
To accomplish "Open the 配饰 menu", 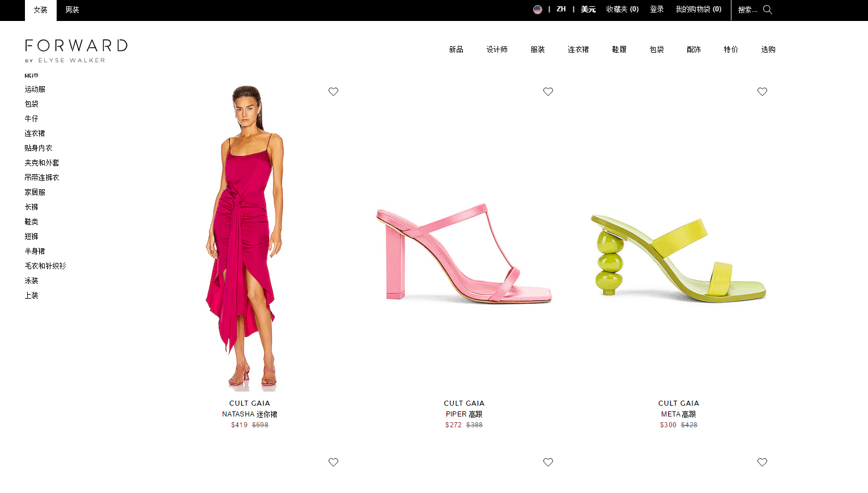I will (x=693, y=50).
